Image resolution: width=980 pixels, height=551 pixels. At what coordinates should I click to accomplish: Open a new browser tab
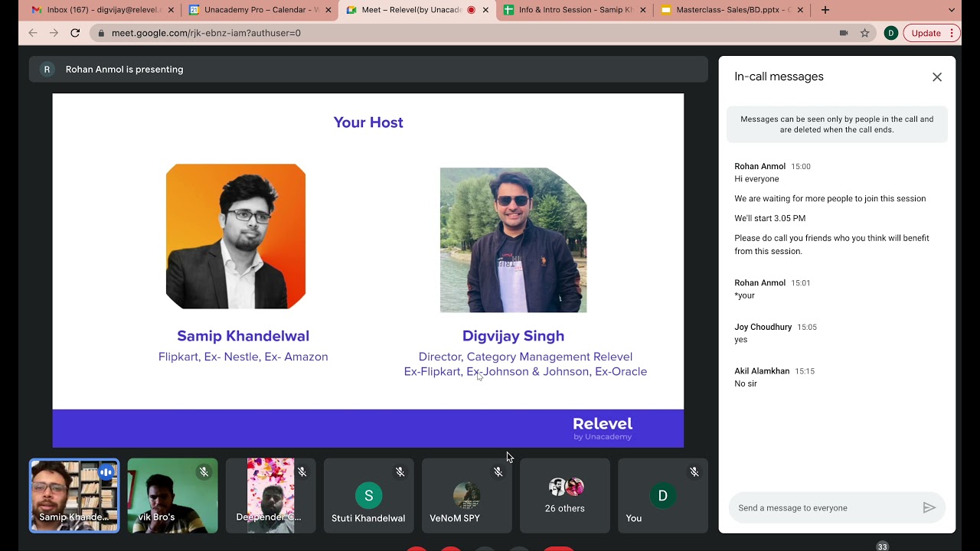(825, 10)
